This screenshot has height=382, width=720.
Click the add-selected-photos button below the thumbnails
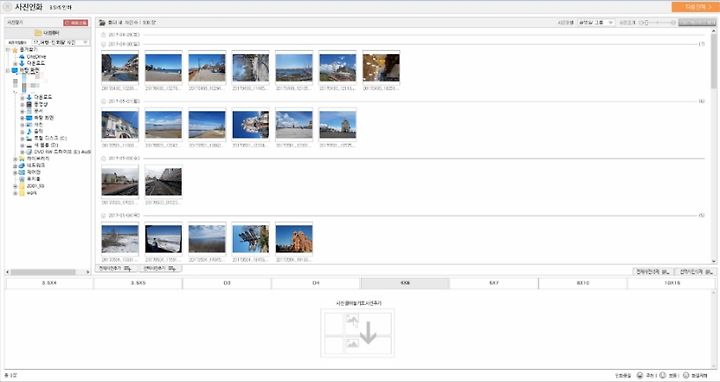(160, 268)
